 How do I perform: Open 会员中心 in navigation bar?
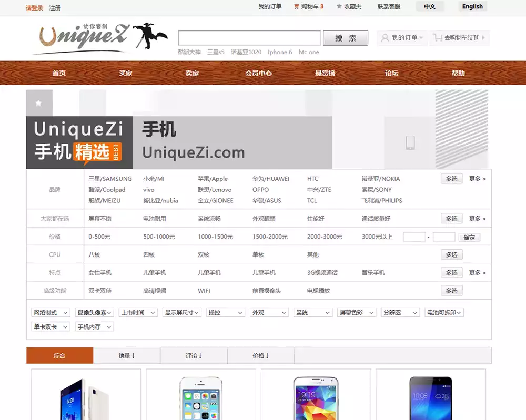pyautogui.click(x=258, y=73)
